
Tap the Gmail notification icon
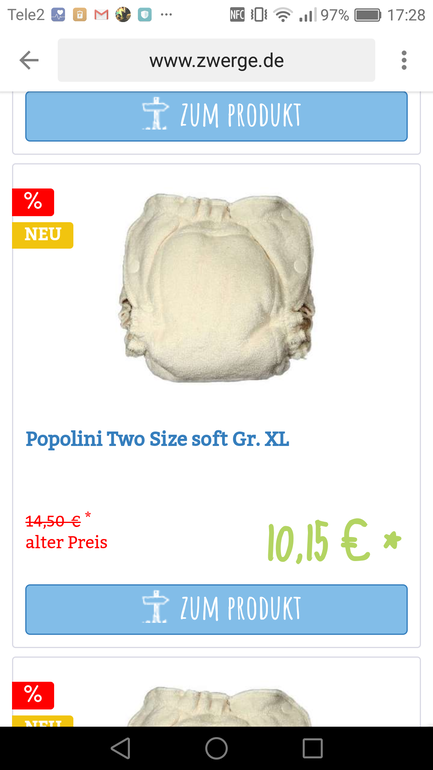101,15
